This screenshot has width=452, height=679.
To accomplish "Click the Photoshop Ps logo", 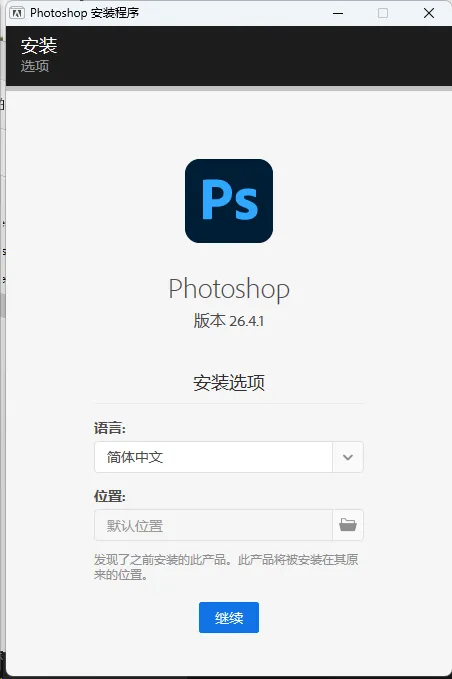I will click(229, 201).
